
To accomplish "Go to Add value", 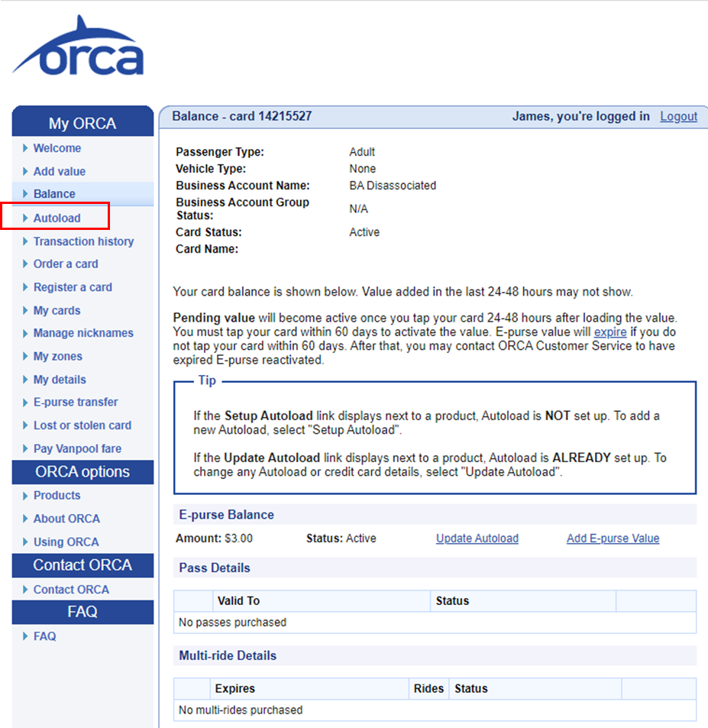I will 60,171.
